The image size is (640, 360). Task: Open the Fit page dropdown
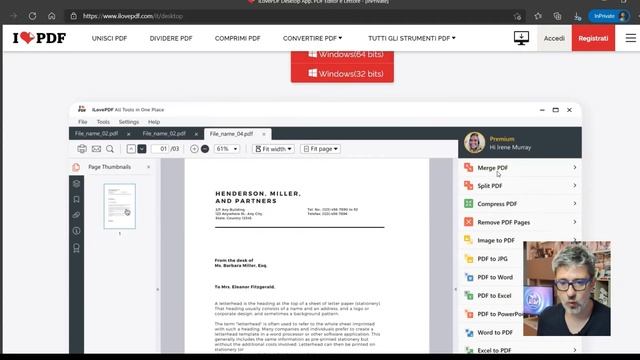(320, 149)
